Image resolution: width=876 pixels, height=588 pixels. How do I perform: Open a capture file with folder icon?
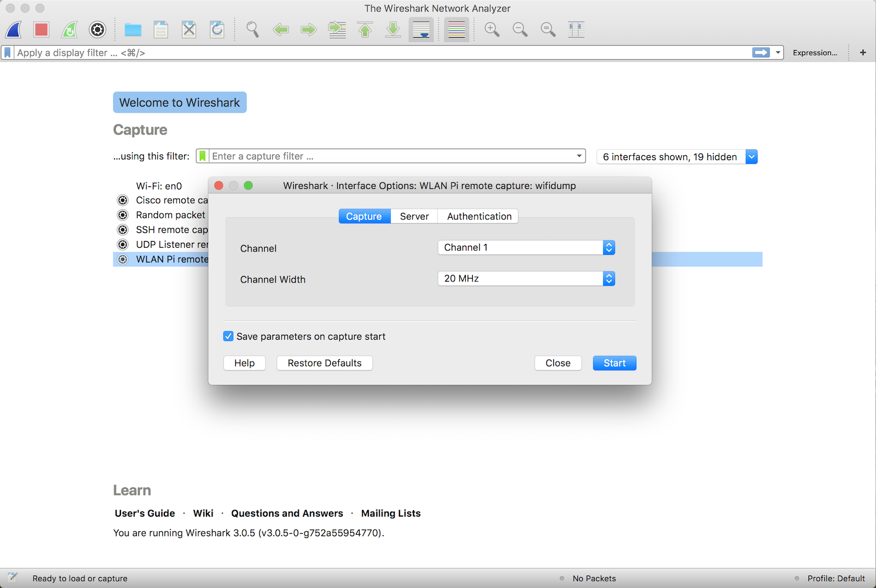pos(133,29)
